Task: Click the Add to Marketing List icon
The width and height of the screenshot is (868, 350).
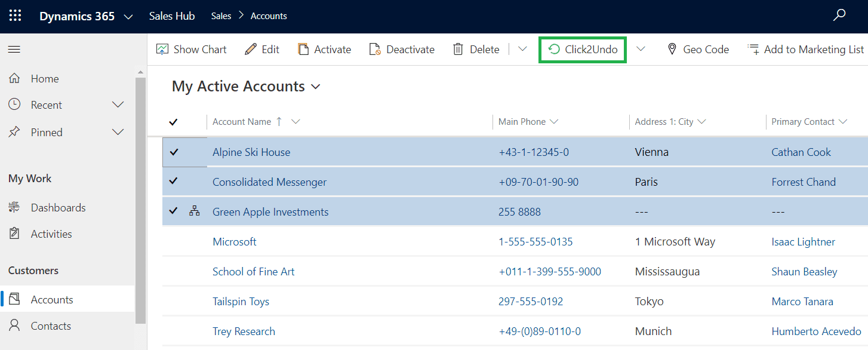Action: (753, 50)
